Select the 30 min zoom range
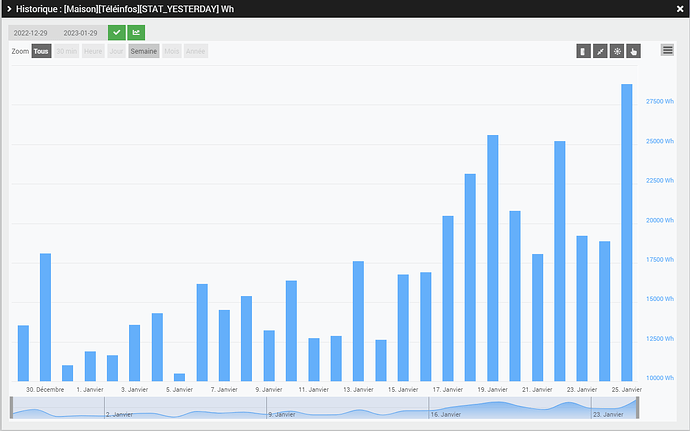The image size is (690, 431). [x=66, y=51]
